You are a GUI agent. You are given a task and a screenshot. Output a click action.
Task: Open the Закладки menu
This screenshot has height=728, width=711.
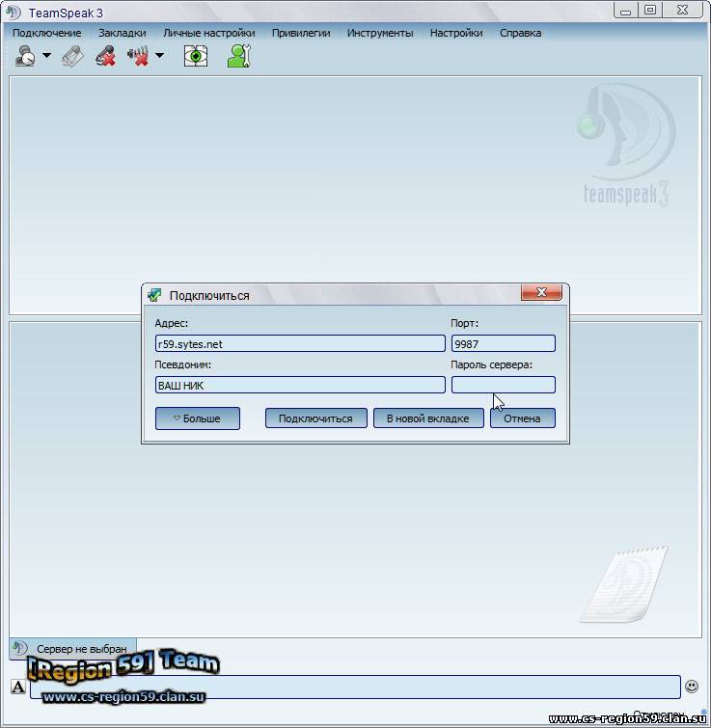pos(123,33)
